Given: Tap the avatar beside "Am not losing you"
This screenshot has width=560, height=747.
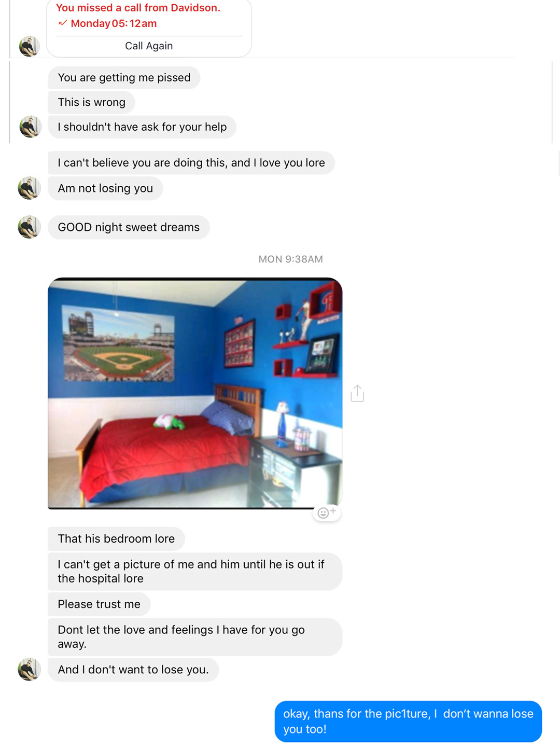Looking at the screenshot, I should [x=29, y=188].
